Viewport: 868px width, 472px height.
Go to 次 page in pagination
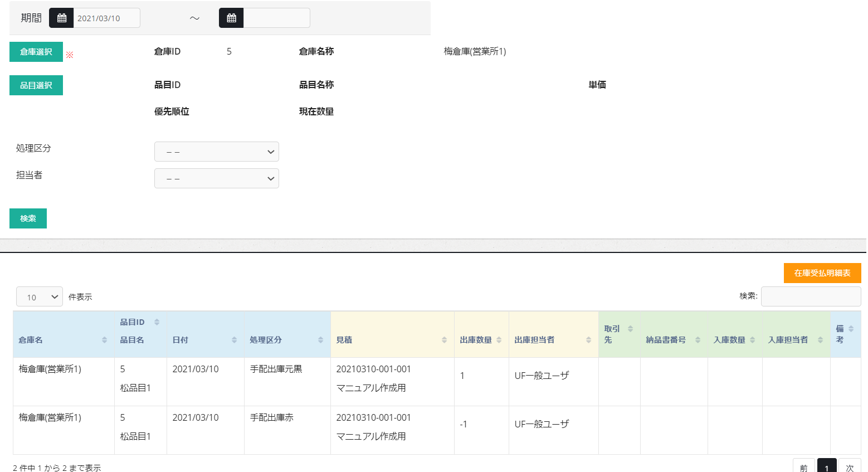pyautogui.click(x=849, y=467)
